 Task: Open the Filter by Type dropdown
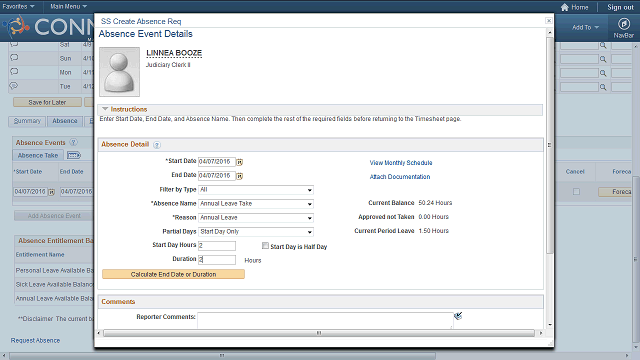click(256, 190)
